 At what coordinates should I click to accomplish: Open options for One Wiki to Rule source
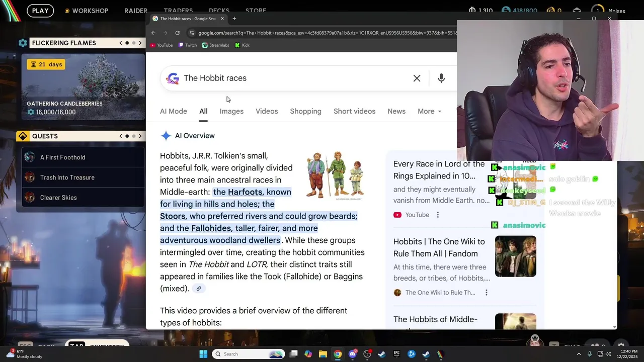pyautogui.click(x=487, y=293)
